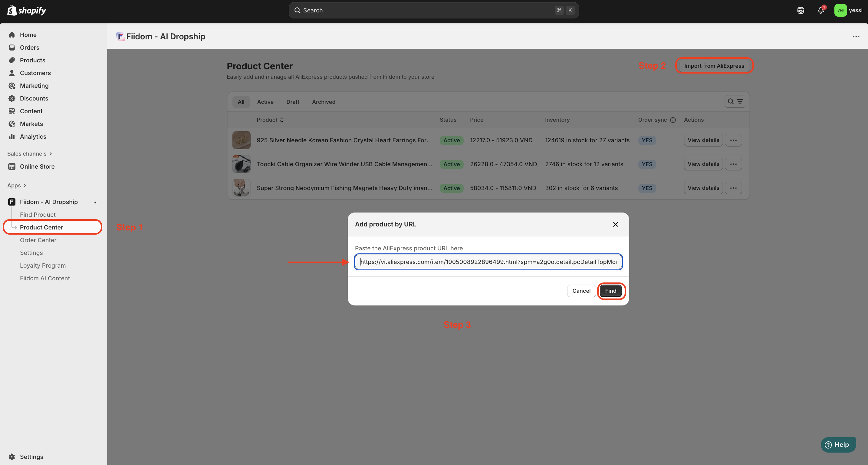This screenshot has height=465, width=868.
Task: Switch to the Draft tab
Action: coord(292,102)
